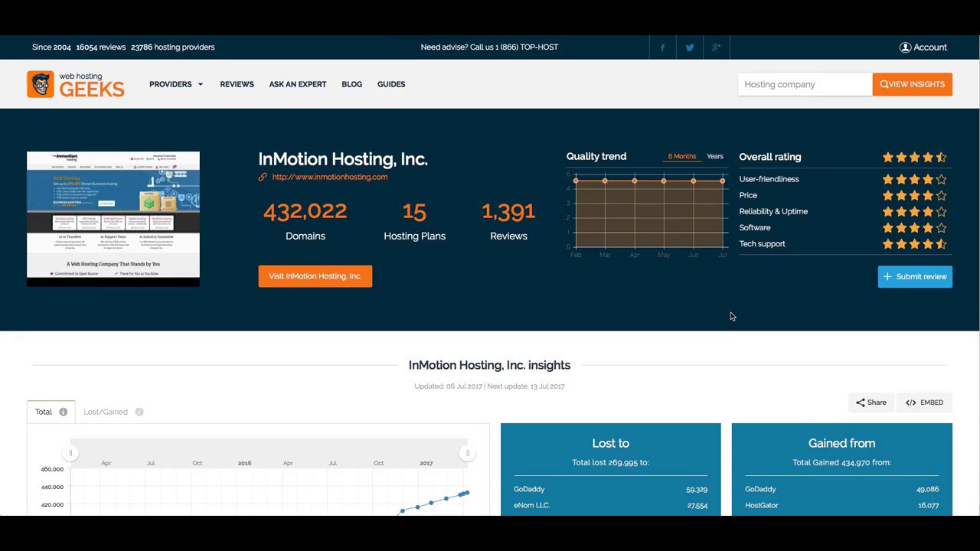This screenshot has width=980, height=551.
Task: Click the Account user icon
Action: pos(905,47)
